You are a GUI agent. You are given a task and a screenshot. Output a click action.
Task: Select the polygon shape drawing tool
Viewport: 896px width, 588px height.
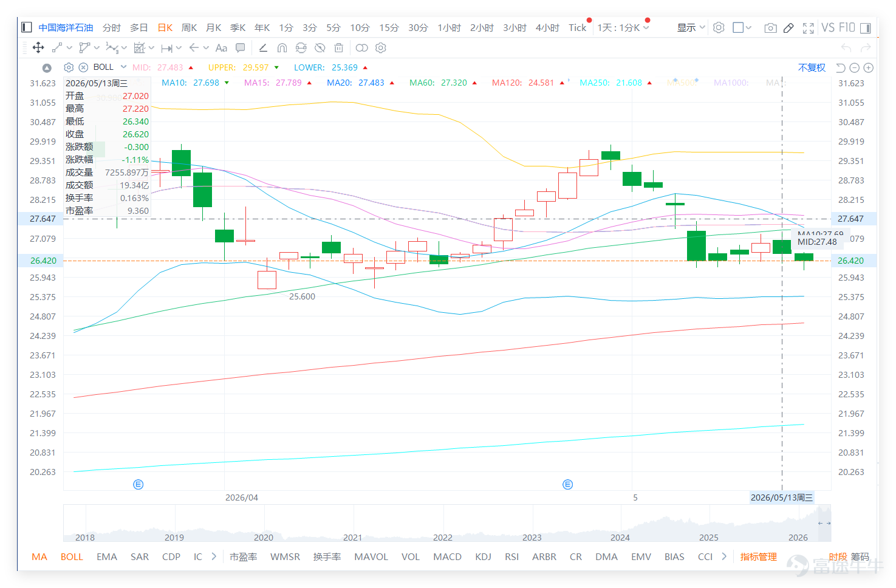tap(84, 47)
